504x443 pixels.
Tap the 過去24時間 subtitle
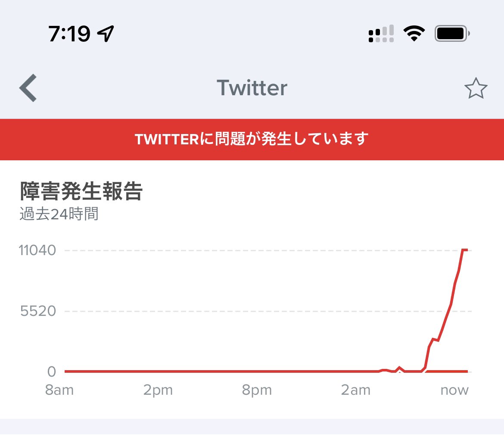[x=59, y=214]
